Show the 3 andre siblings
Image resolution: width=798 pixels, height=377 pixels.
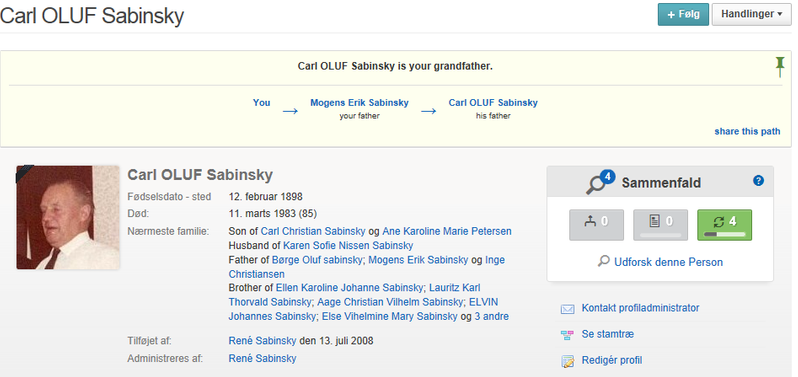coord(492,316)
